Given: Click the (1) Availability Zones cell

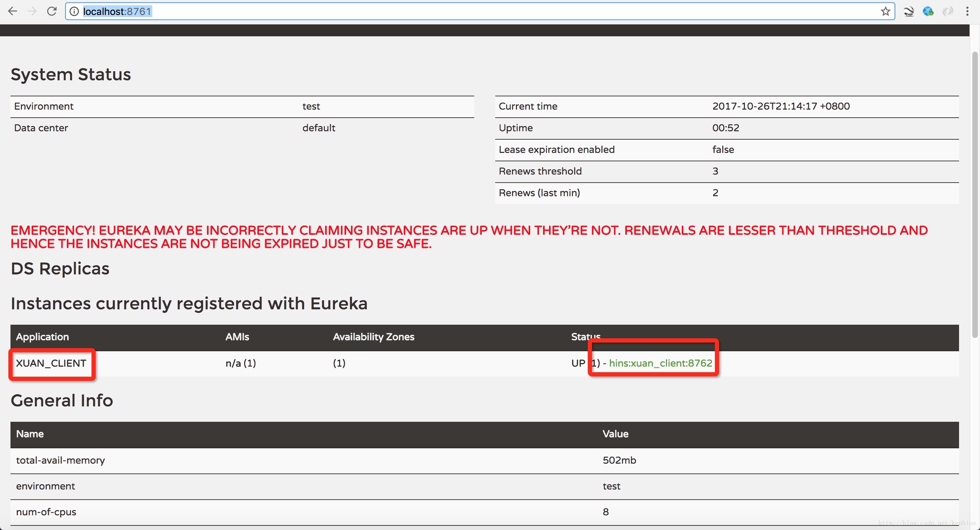Looking at the screenshot, I should (339, 363).
